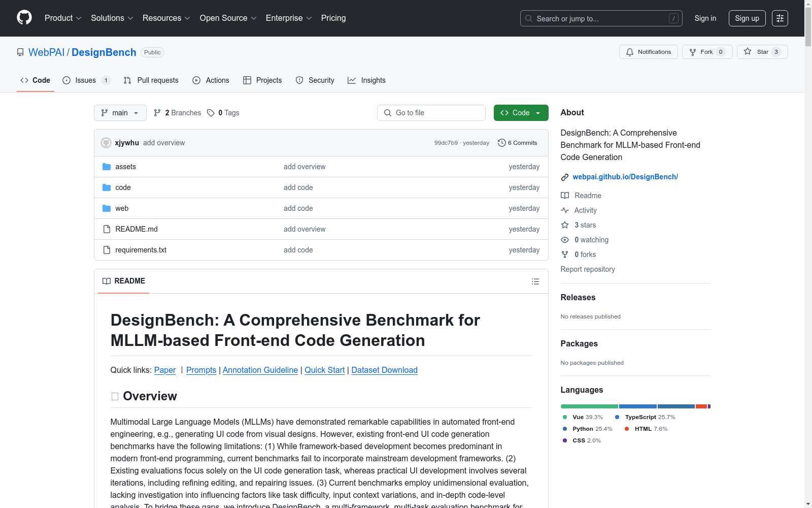Click the Vue segment of language bar
This screenshot has height=508, width=812.
tap(589, 406)
